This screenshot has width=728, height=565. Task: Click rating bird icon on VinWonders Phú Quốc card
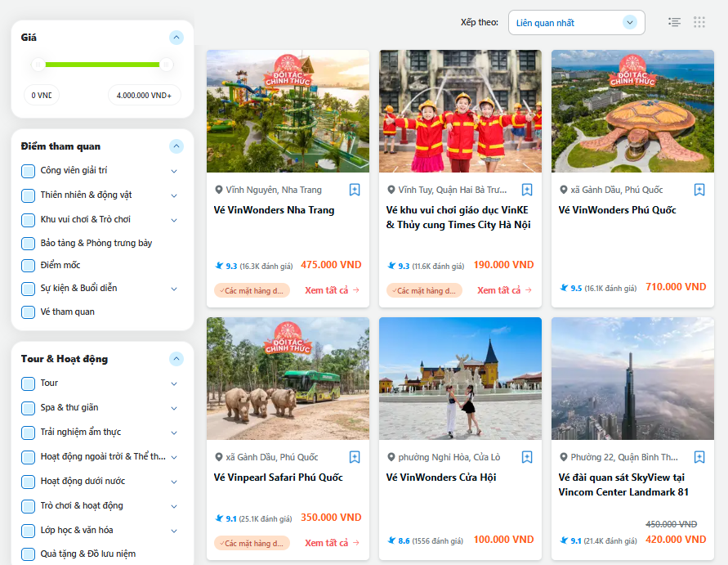[564, 288]
